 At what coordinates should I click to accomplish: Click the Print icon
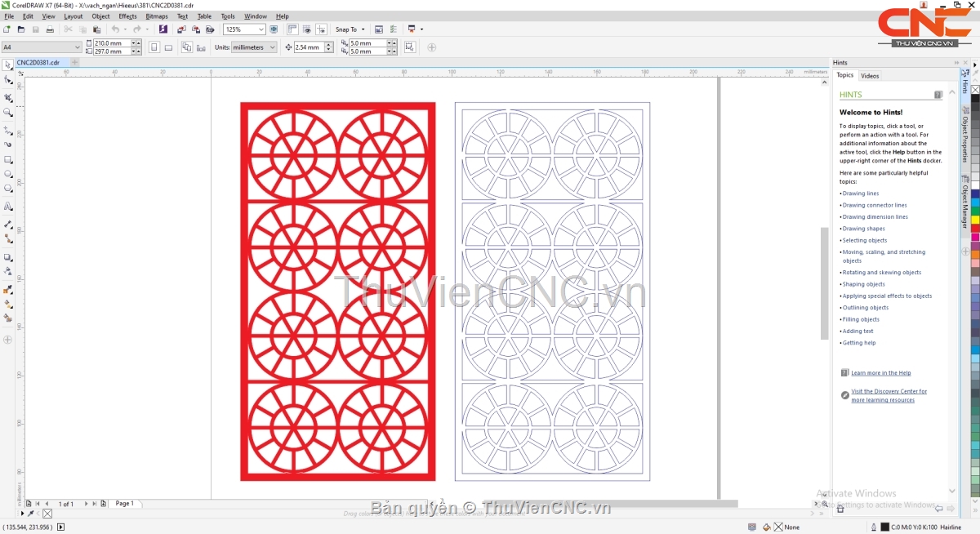pyautogui.click(x=50, y=29)
